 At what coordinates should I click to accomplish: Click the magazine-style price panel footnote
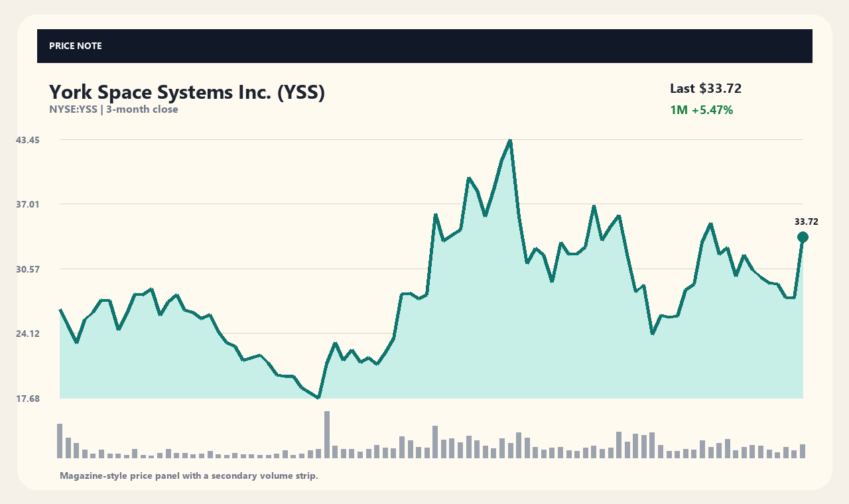point(189,475)
